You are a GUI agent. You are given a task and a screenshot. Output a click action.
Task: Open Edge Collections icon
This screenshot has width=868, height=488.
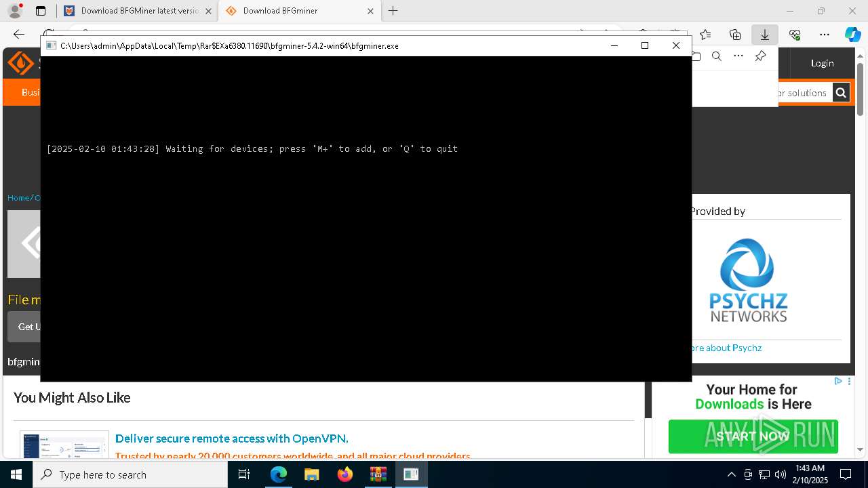(735, 35)
